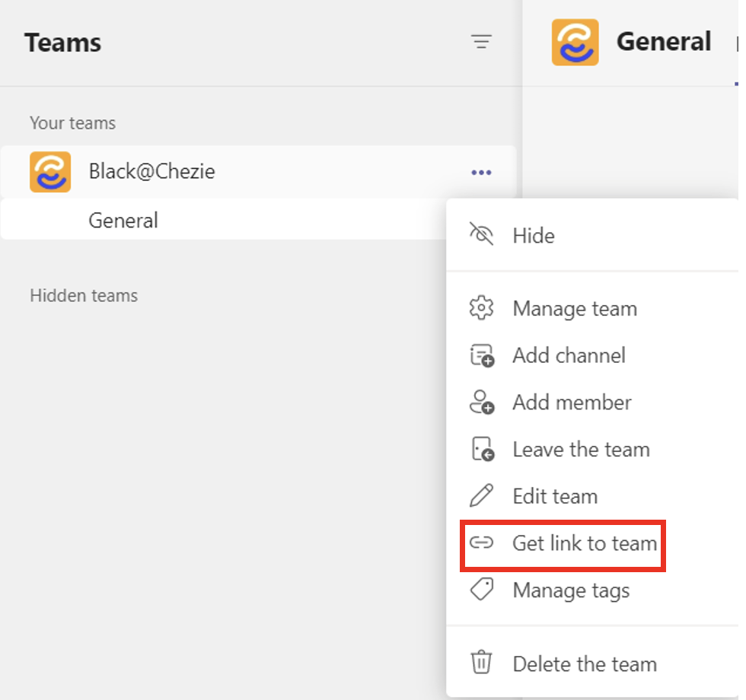The image size is (746, 700).
Task: Open the General channel in sidebar
Action: pos(123,221)
